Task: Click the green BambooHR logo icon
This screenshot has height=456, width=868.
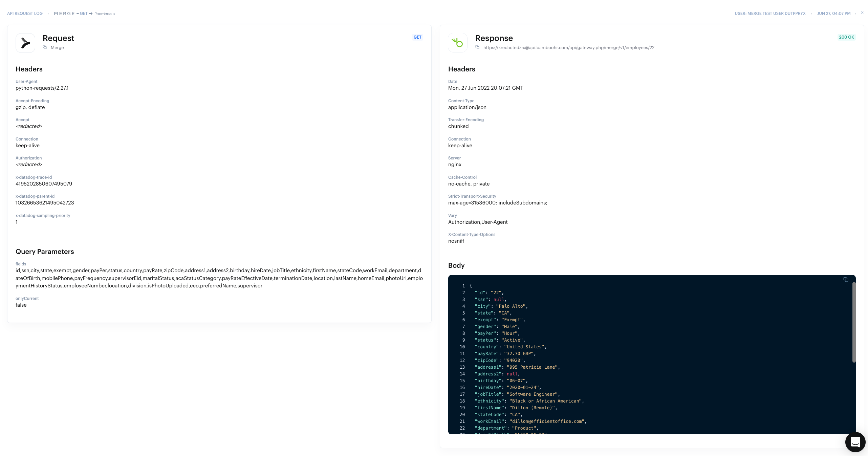Action: pos(458,43)
